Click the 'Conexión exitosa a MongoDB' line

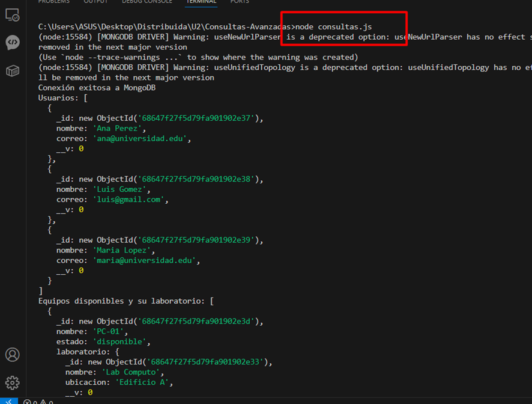(x=97, y=88)
